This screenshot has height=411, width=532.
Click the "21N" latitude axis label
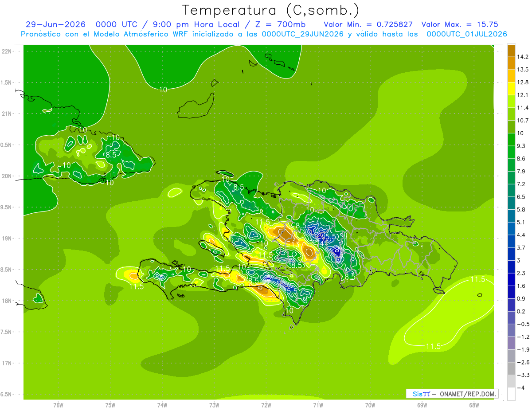click(7, 114)
